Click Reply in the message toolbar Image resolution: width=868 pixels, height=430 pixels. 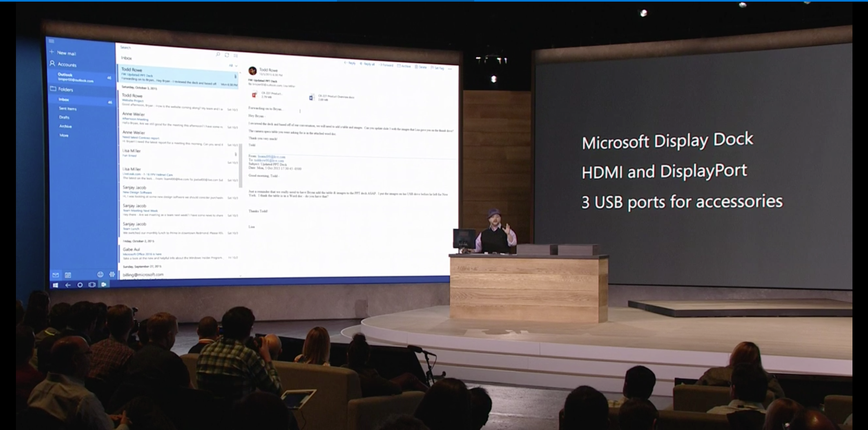pyautogui.click(x=350, y=63)
